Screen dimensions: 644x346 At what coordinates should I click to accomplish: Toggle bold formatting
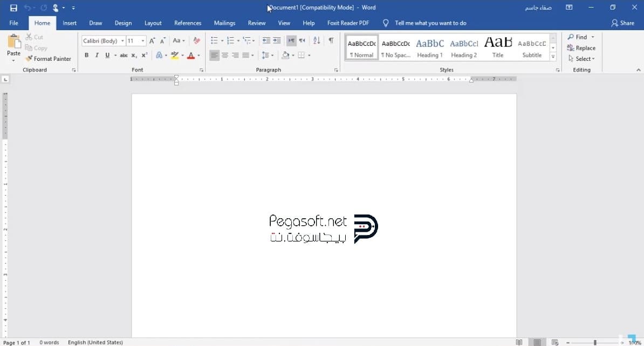pos(87,55)
